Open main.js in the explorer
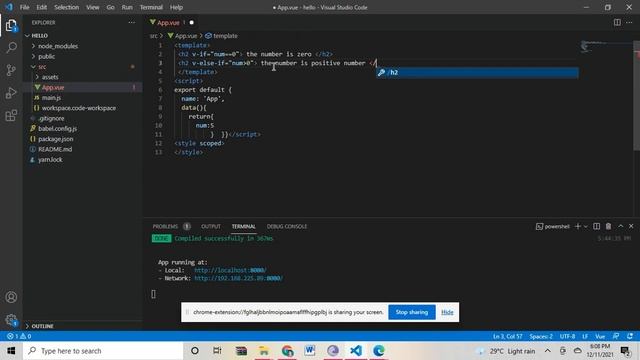The width and height of the screenshot is (640, 360). 51,98
